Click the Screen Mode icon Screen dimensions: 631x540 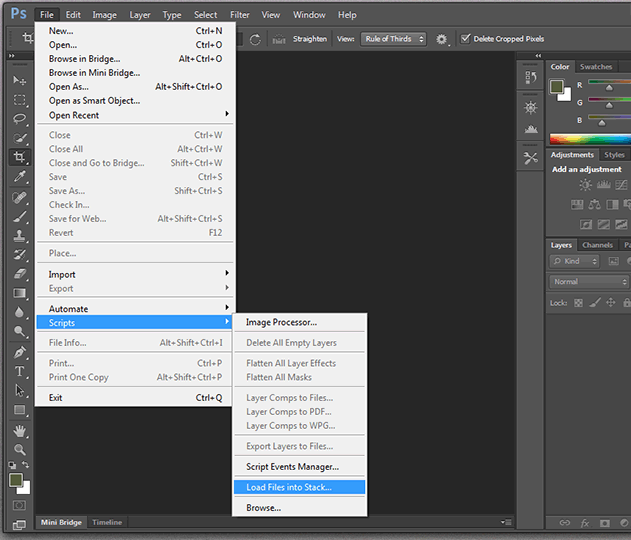click(19, 524)
